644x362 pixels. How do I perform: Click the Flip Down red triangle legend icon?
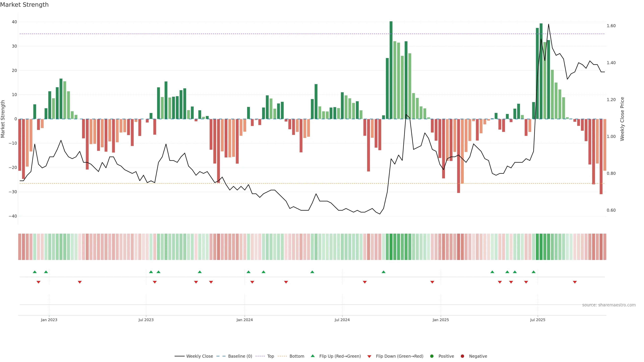pos(369,356)
